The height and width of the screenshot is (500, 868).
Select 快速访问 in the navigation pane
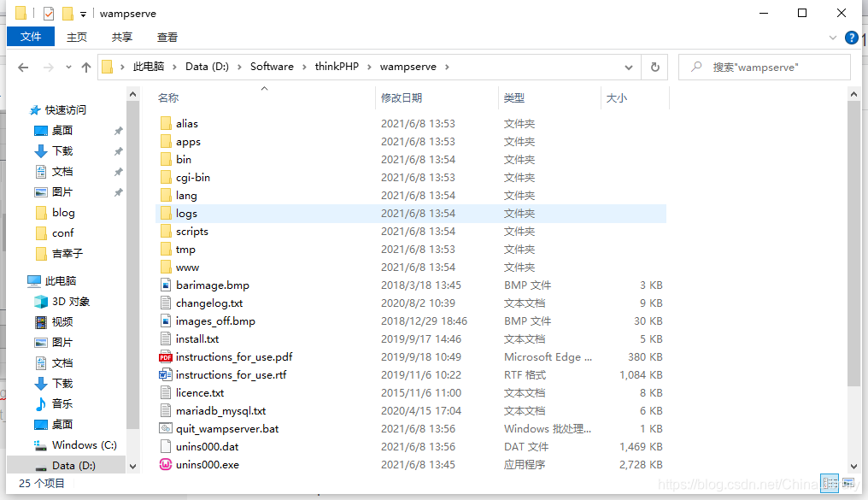65,110
